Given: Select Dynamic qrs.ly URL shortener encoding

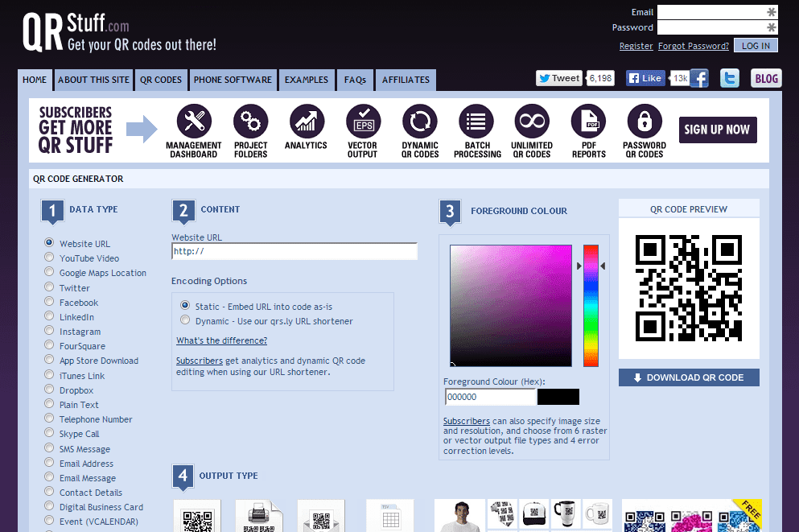Looking at the screenshot, I should (185, 320).
